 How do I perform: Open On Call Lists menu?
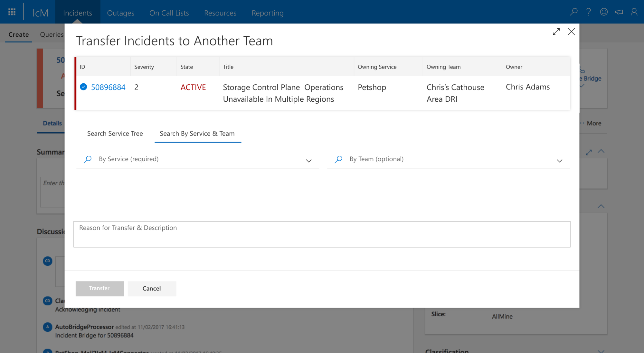tap(169, 13)
